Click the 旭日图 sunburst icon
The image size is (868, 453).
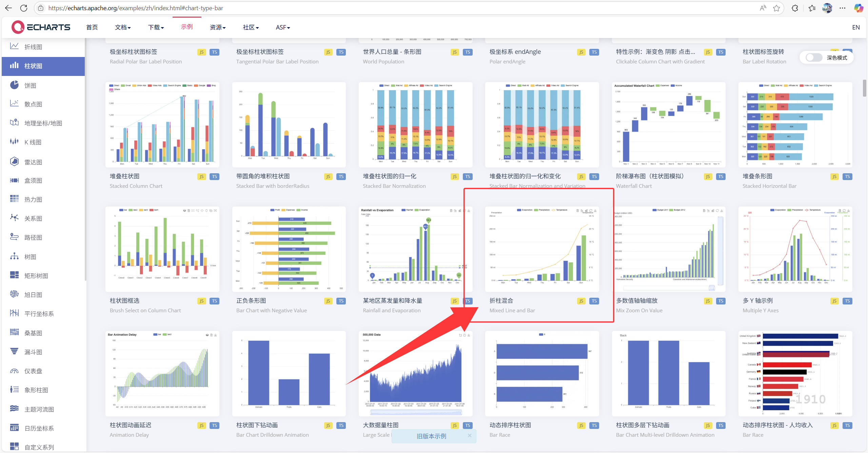[14, 294]
